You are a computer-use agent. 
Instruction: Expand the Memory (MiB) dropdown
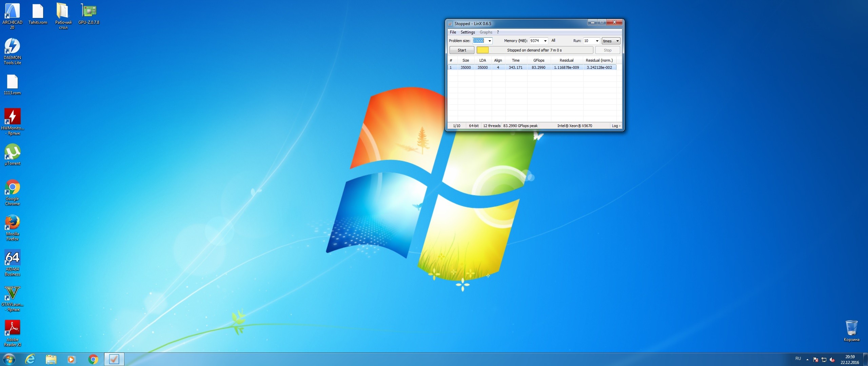point(545,41)
